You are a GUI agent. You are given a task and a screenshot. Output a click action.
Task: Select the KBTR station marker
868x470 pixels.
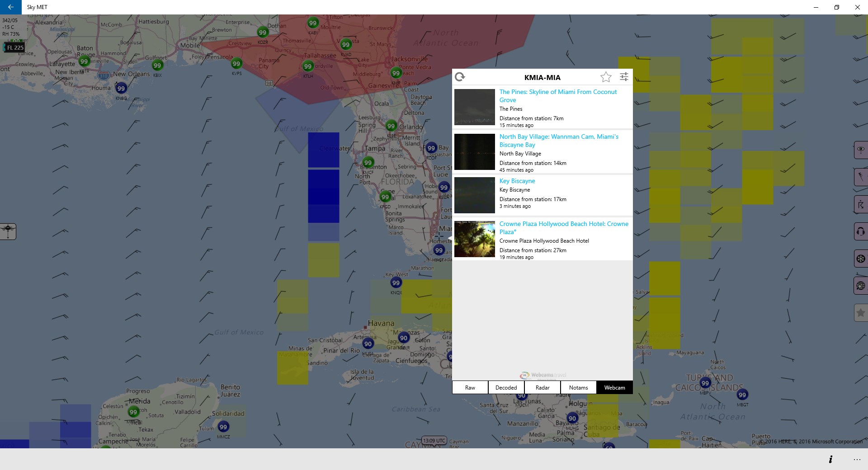(84, 61)
